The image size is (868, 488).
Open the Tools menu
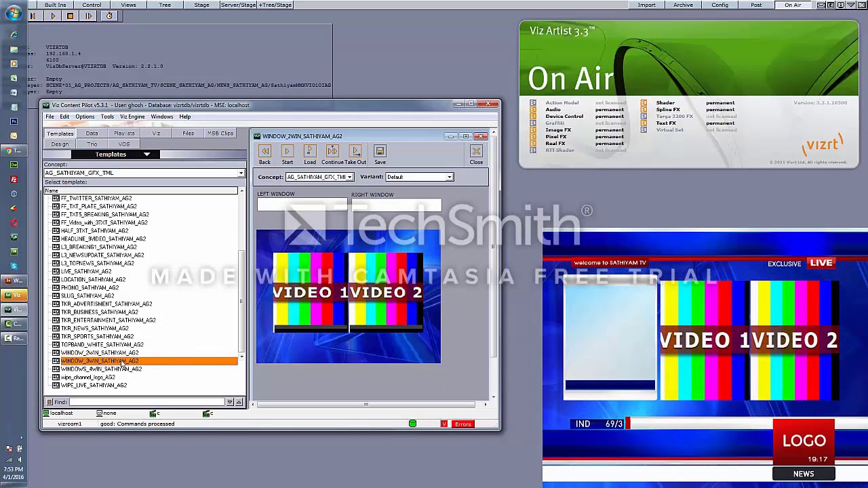click(107, 117)
